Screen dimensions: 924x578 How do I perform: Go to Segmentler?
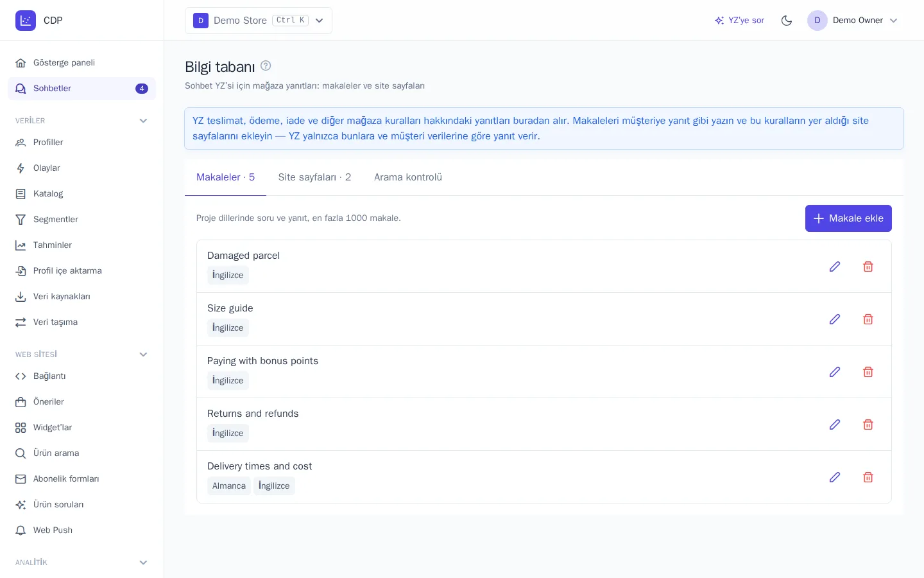click(81, 220)
